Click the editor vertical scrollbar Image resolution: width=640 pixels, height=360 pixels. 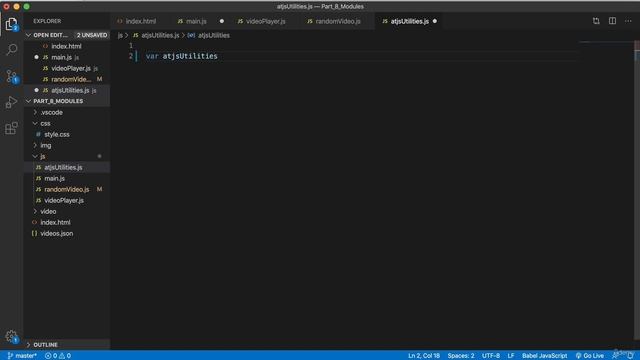click(x=637, y=190)
